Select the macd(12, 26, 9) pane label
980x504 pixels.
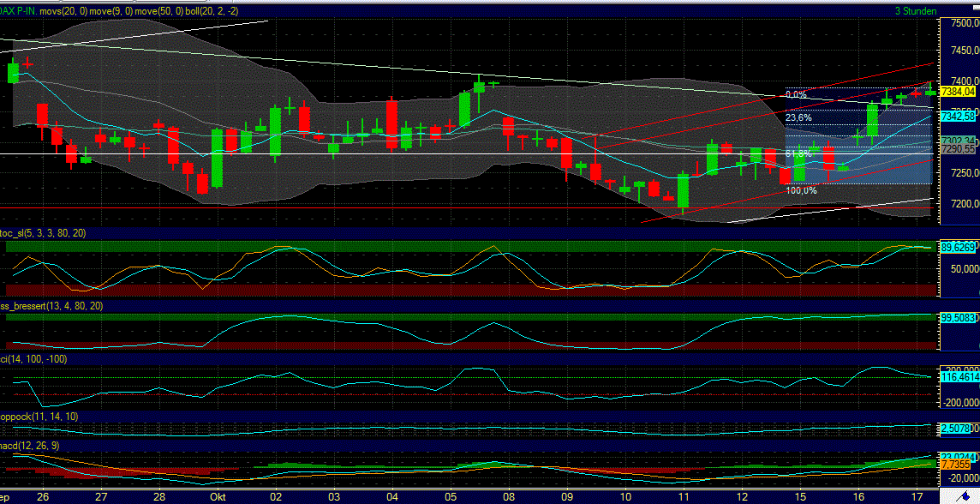click(x=28, y=447)
